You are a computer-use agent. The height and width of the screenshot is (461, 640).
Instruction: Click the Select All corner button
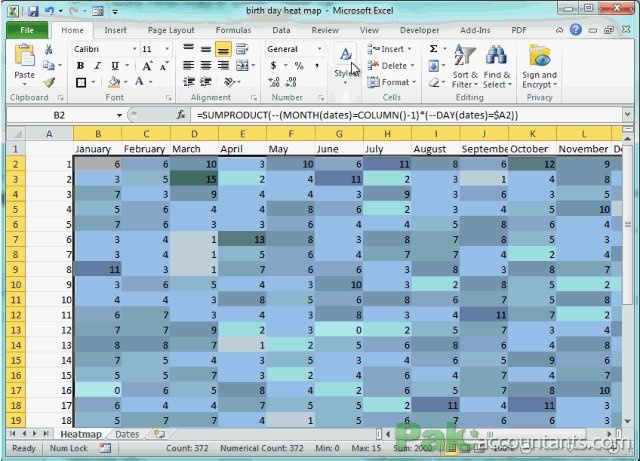click(16, 134)
